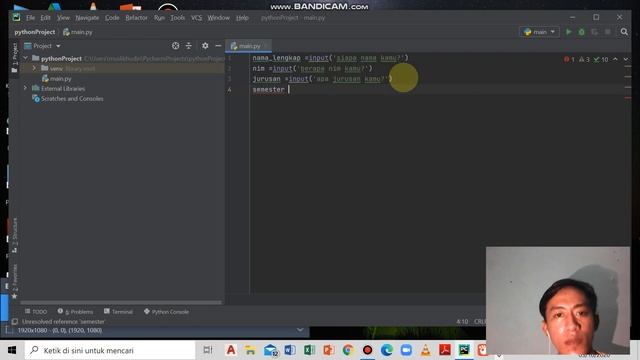
Task: Open the Windows Start menu
Action: coord(12,350)
